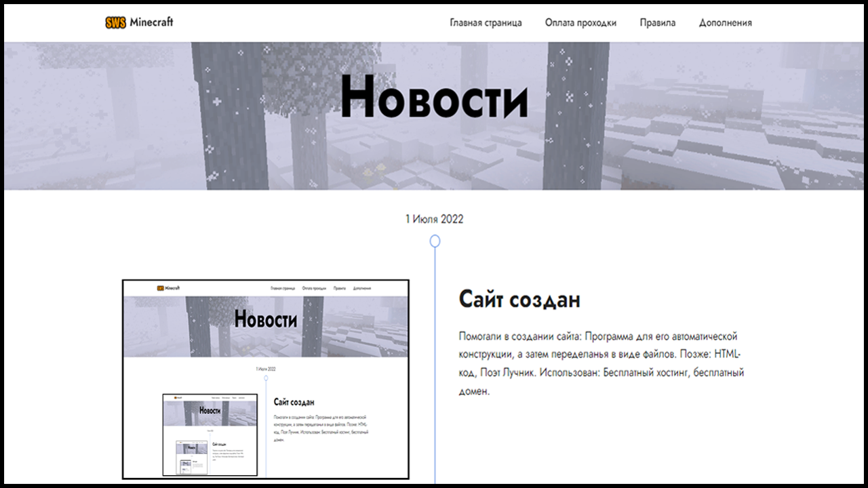Open the site screenshot thumbnail
This screenshot has height=488, width=868.
tap(266, 379)
